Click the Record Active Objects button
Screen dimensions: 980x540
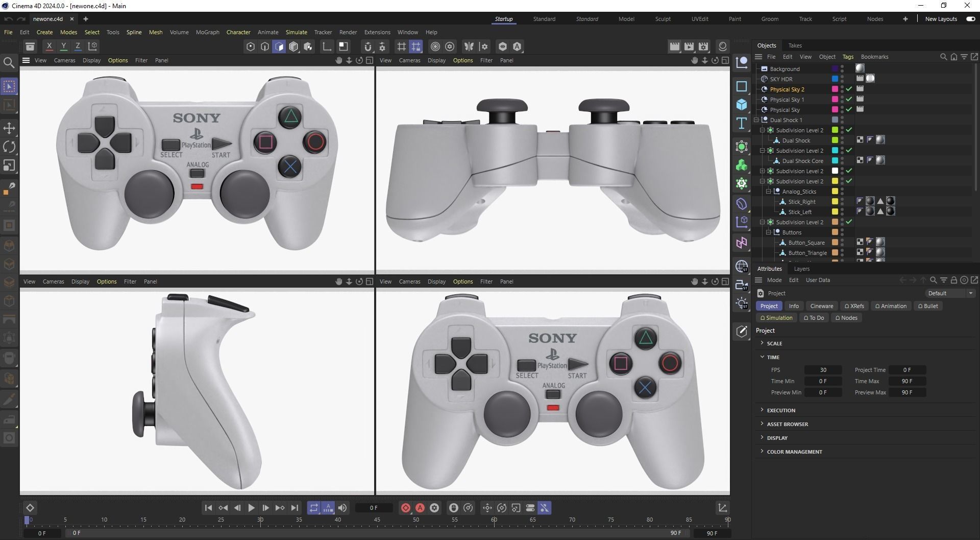click(406, 508)
